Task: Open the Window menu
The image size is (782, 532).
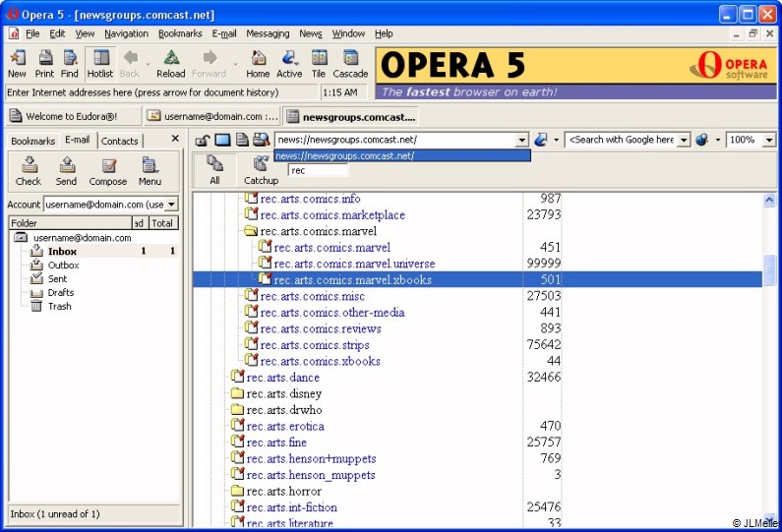Action: (x=348, y=33)
